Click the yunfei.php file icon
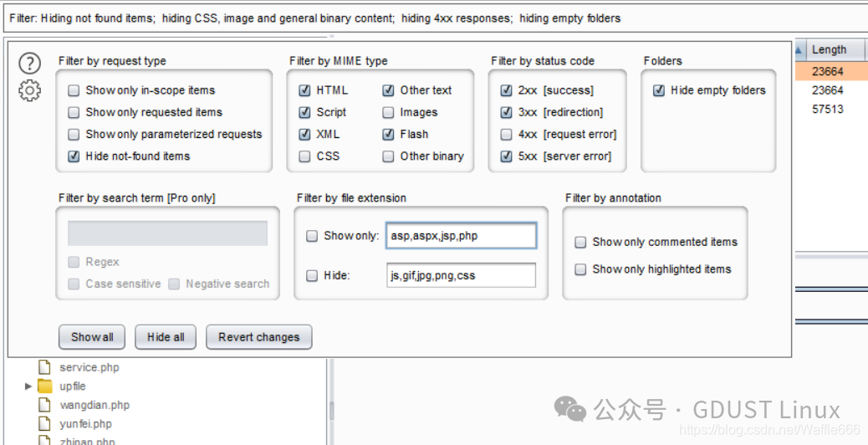 pos(45,424)
